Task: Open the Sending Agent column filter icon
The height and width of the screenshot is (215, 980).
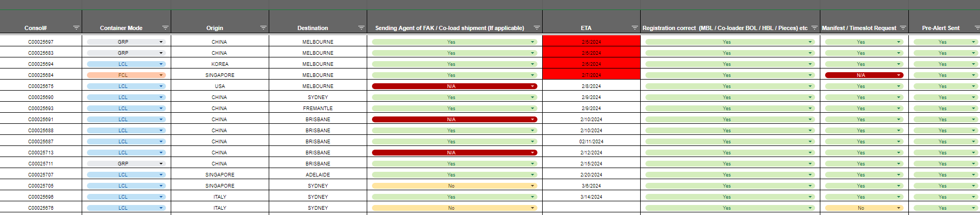Action: tap(537, 27)
